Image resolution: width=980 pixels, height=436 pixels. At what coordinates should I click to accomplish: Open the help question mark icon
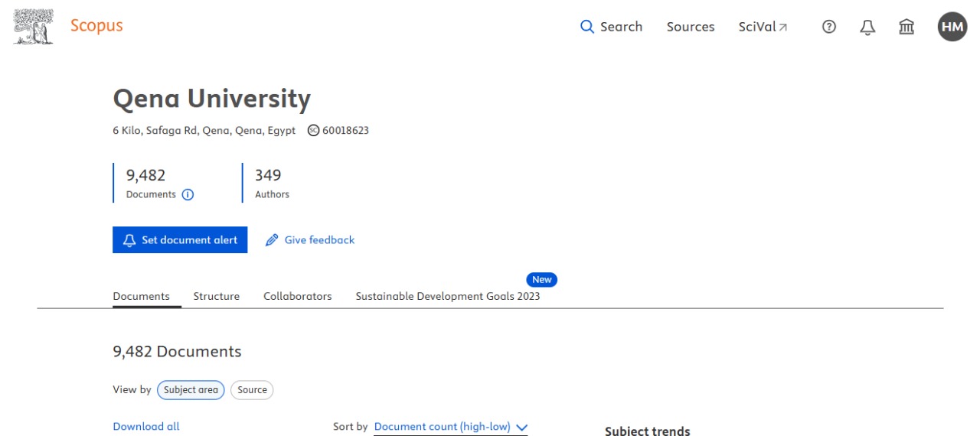[828, 27]
